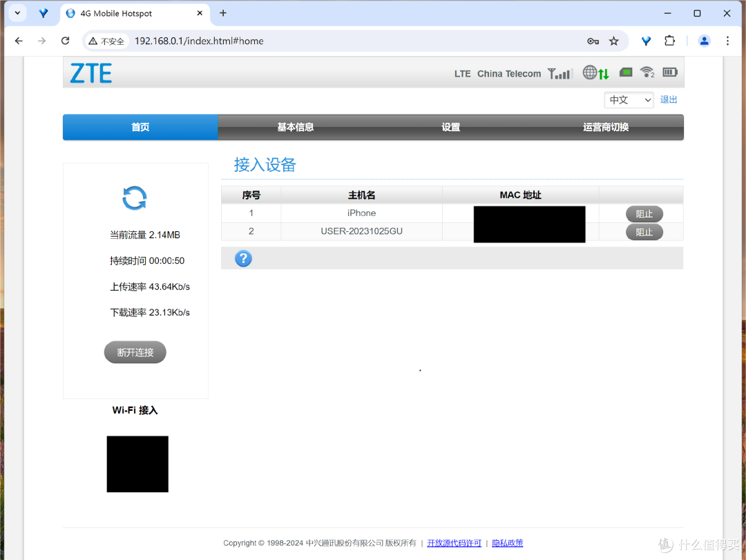Select the 首页 tab
The height and width of the screenshot is (560, 746).
click(x=140, y=127)
